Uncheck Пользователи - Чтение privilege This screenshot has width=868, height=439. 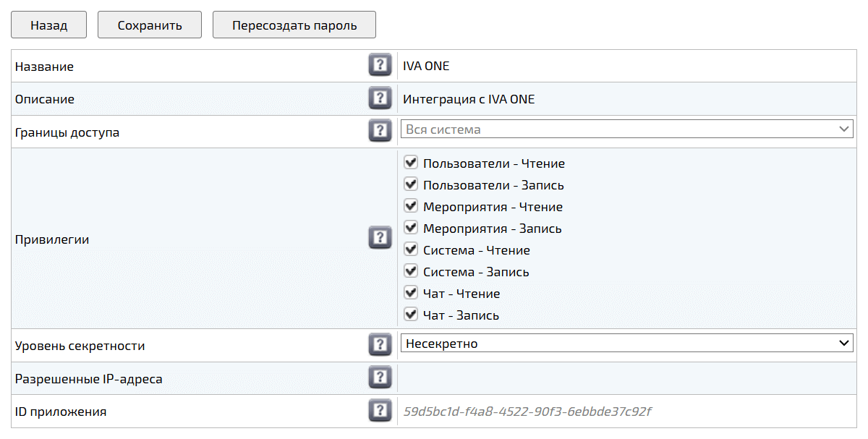(x=411, y=163)
